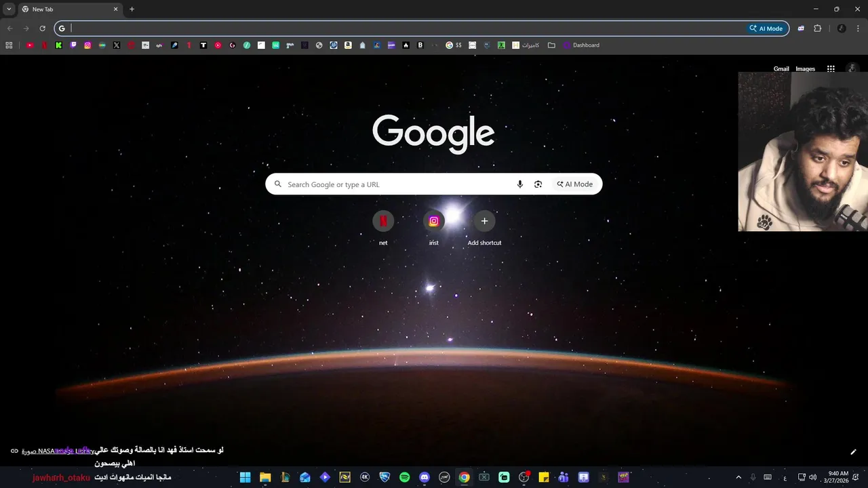Image resolution: width=868 pixels, height=488 pixels.
Task: Open the YouTube bookmark icon
Action: point(30,45)
